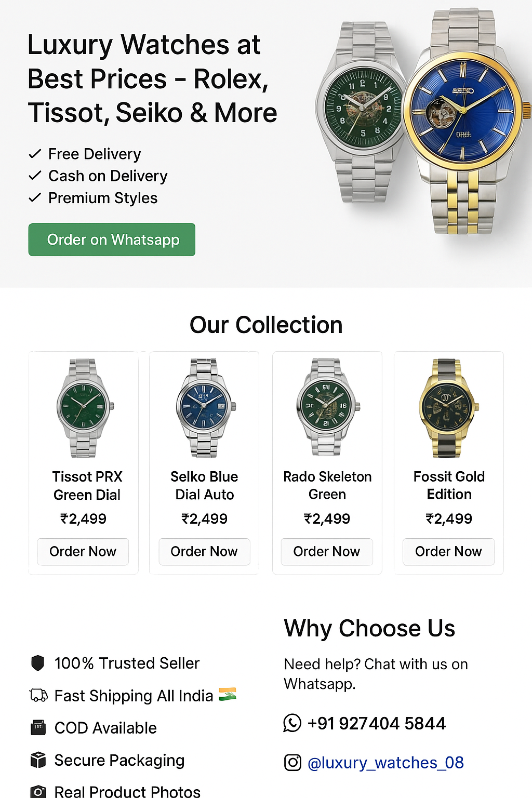Screen dimensions: 532x798
Task: Click the Instagram logo icon
Action: [x=292, y=762]
